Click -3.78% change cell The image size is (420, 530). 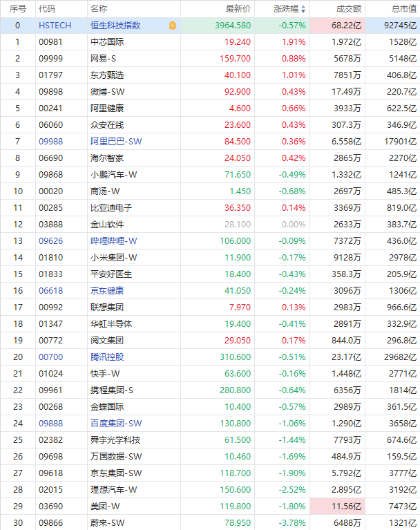tap(282, 522)
